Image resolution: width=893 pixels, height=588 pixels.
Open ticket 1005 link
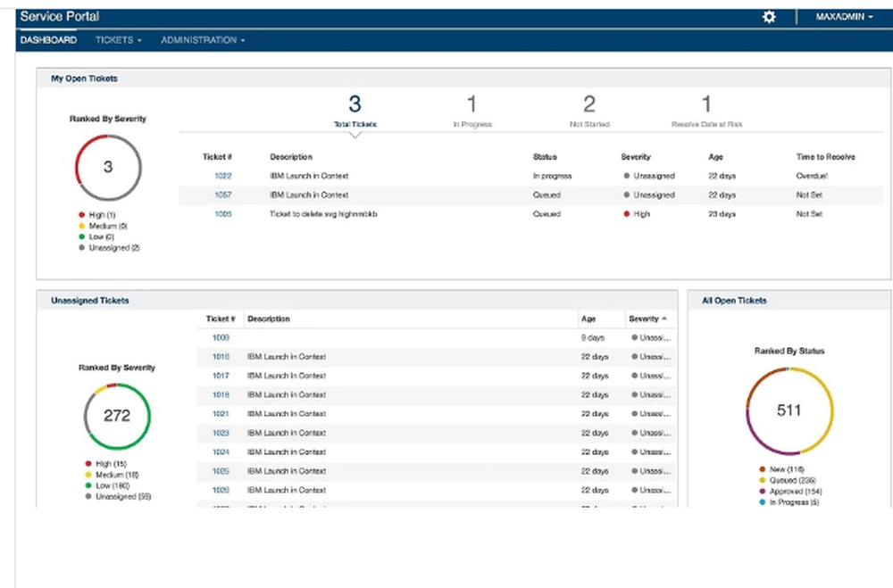(x=222, y=214)
